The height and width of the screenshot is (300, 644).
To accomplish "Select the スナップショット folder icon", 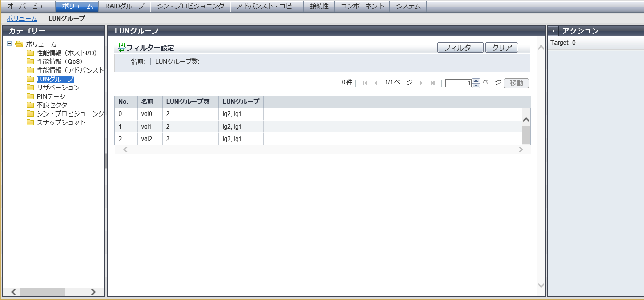I will tap(30, 122).
